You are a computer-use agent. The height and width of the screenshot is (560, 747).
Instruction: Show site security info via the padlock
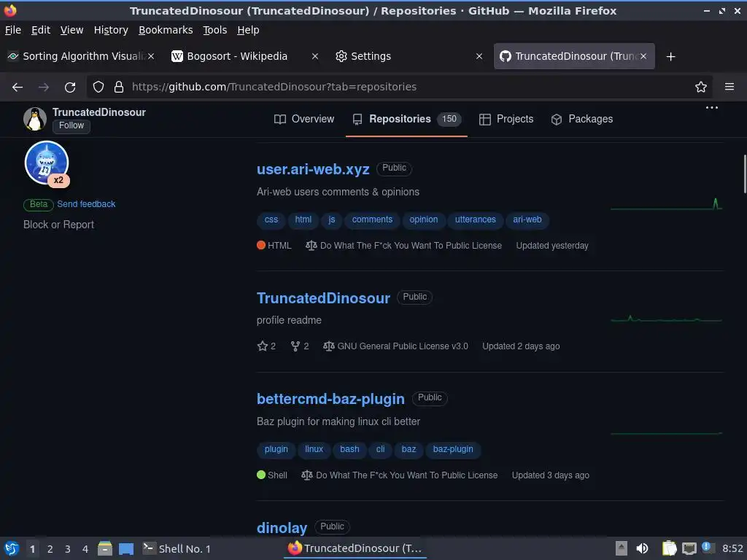pos(119,87)
